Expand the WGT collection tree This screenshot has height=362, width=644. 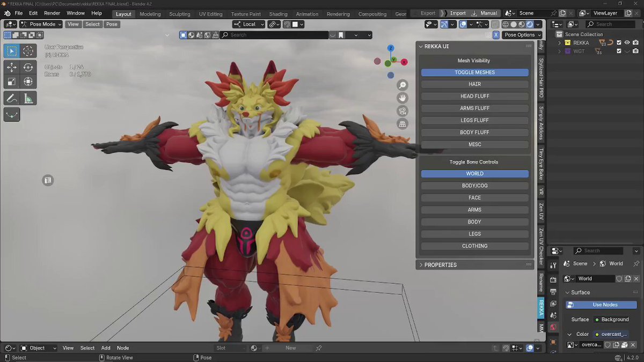560,51
